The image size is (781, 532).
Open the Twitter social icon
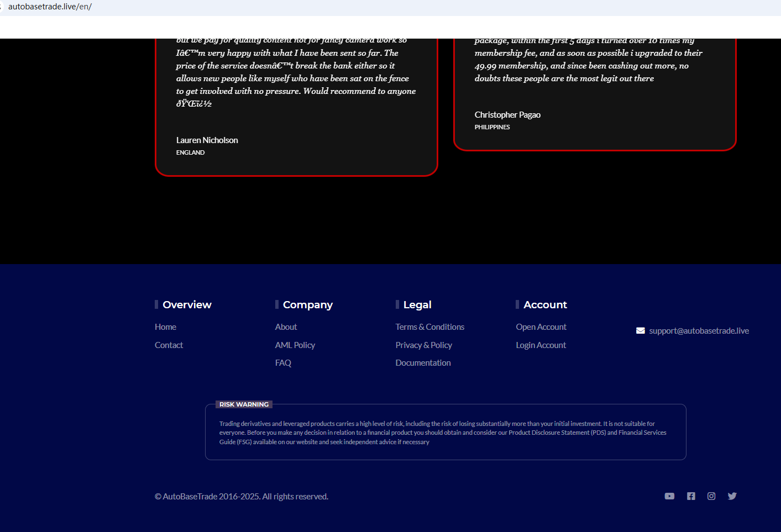pyautogui.click(x=732, y=496)
